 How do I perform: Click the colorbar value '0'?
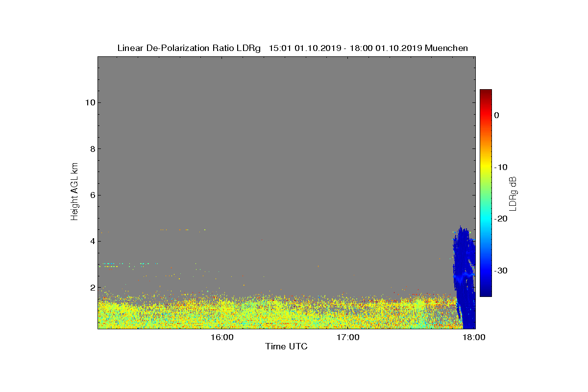pyautogui.click(x=496, y=115)
